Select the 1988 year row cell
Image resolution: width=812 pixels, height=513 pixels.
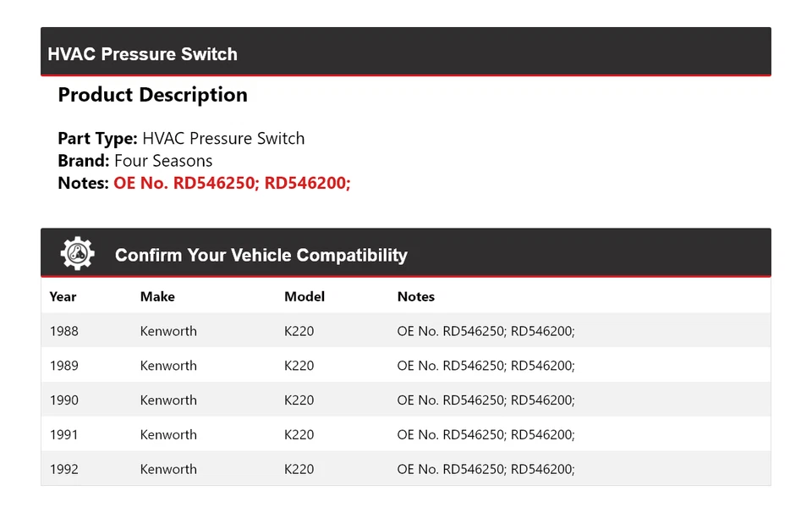click(64, 331)
